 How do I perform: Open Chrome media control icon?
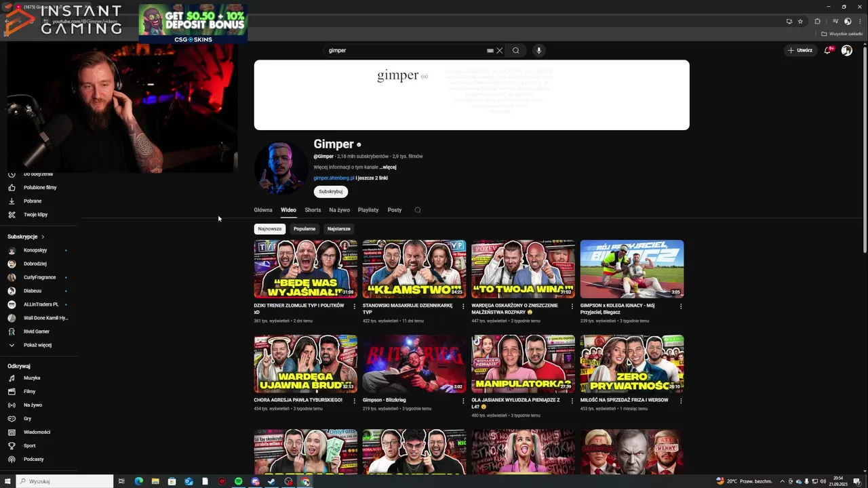[835, 21]
